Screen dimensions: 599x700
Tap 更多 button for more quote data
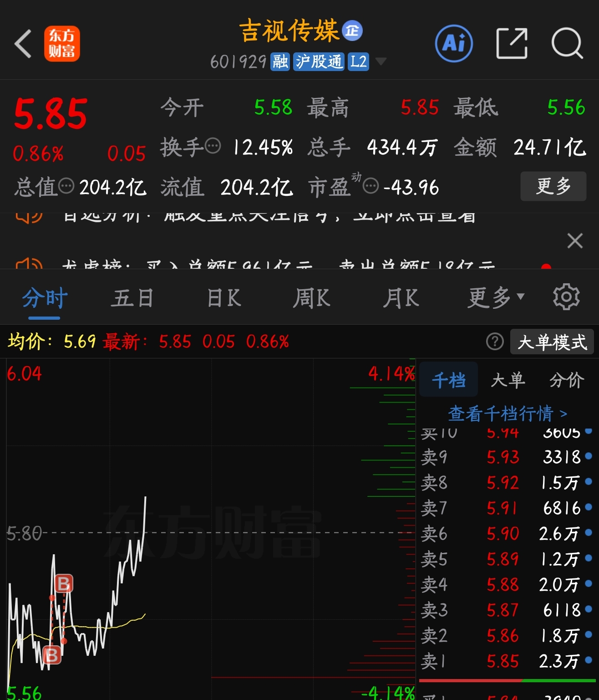pyautogui.click(x=553, y=186)
